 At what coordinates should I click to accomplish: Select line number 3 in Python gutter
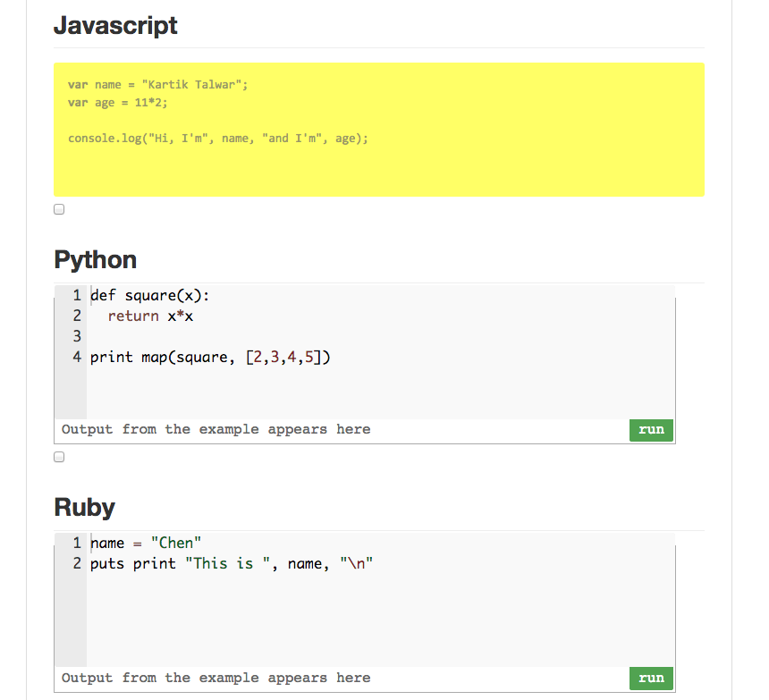77,336
